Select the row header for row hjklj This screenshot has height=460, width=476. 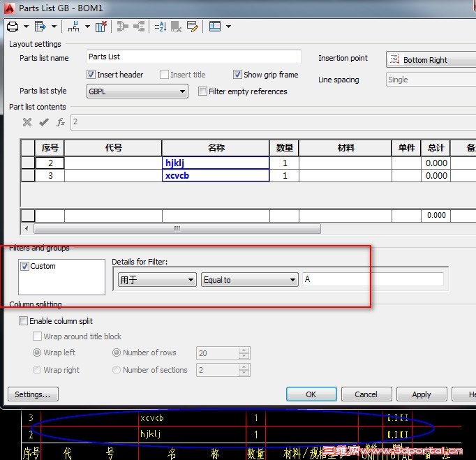click(x=28, y=163)
